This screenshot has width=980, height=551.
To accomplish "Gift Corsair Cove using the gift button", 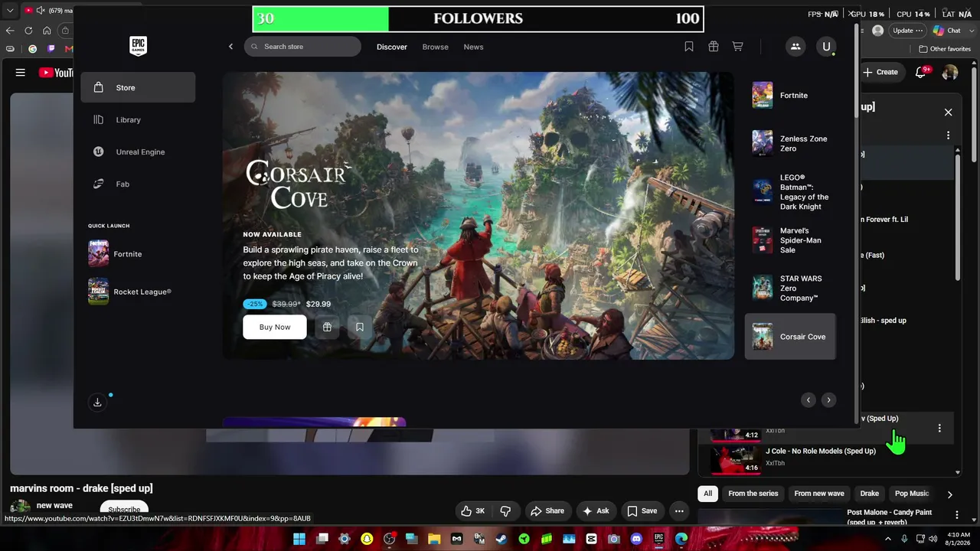I will click(327, 327).
